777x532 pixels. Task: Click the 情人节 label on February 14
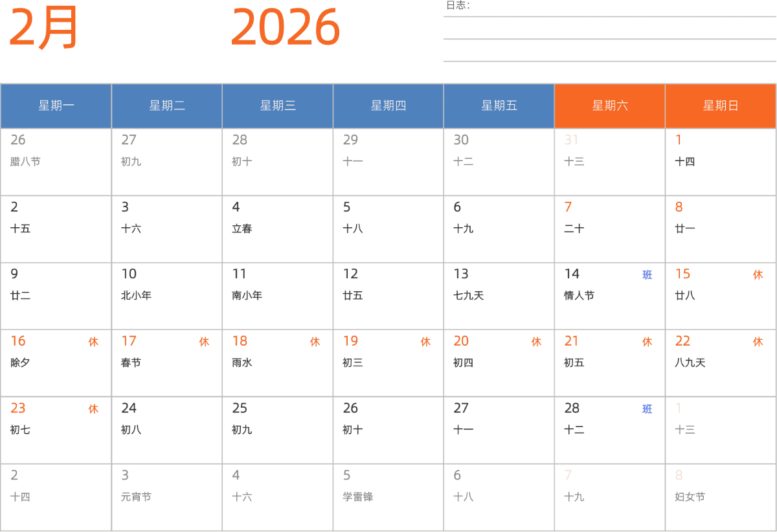[x=579, y=296]
